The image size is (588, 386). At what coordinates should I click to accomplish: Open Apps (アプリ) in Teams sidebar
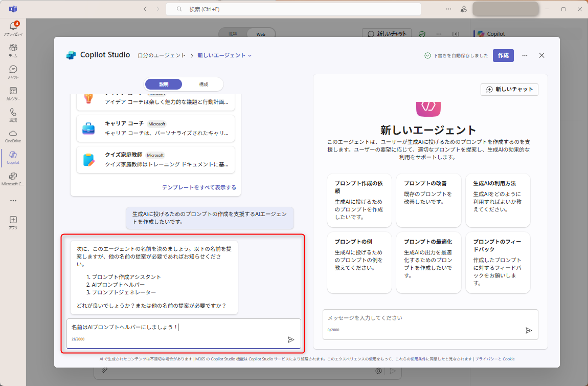(x=13, y=222)
